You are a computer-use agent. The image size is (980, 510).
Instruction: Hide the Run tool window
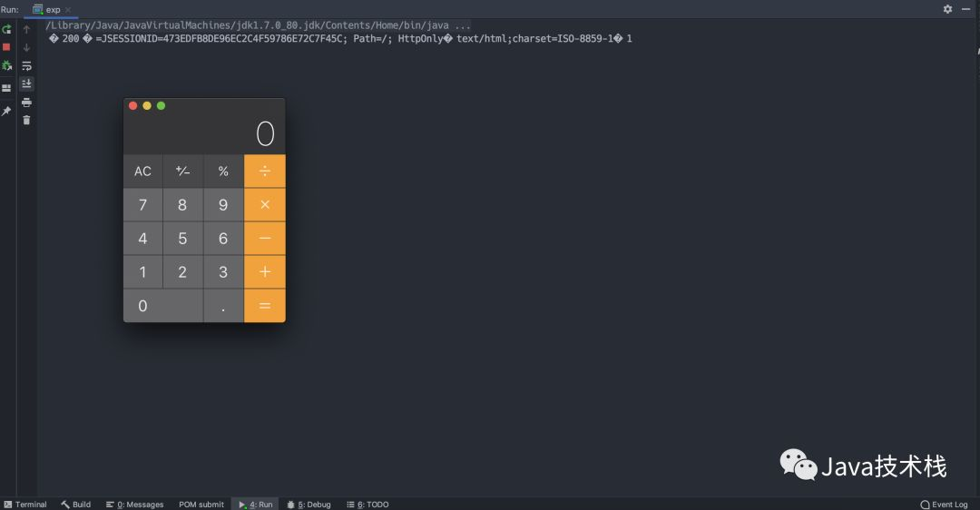pos(965,9)
